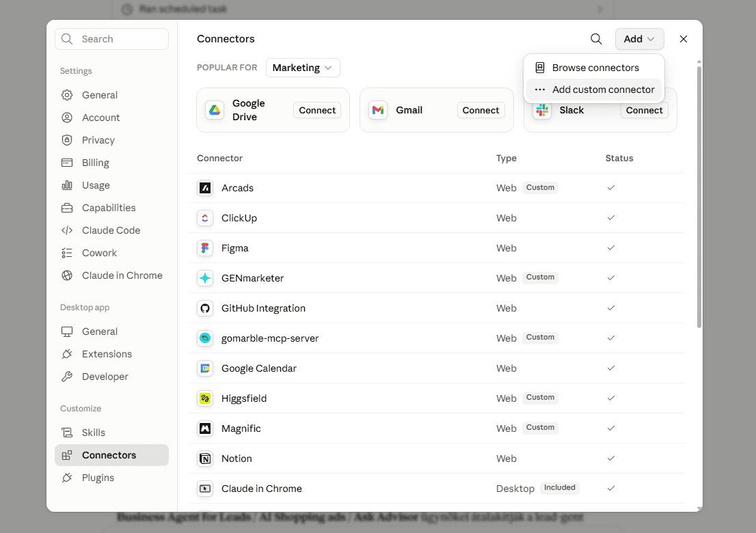Connect Slack

point(644,111)
